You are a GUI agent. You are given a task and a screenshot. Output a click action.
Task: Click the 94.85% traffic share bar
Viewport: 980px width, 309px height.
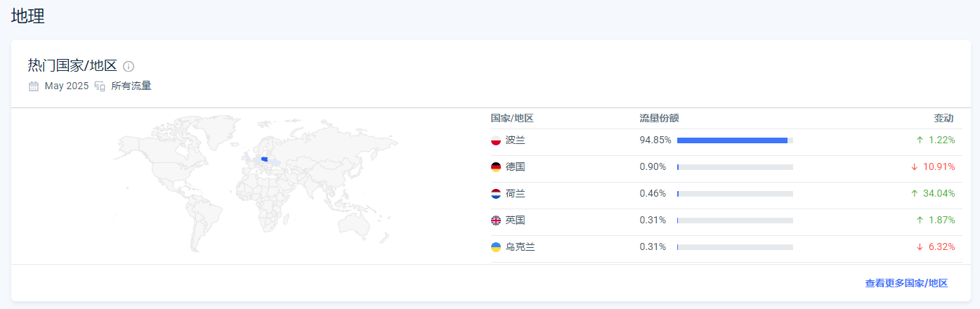735,140
